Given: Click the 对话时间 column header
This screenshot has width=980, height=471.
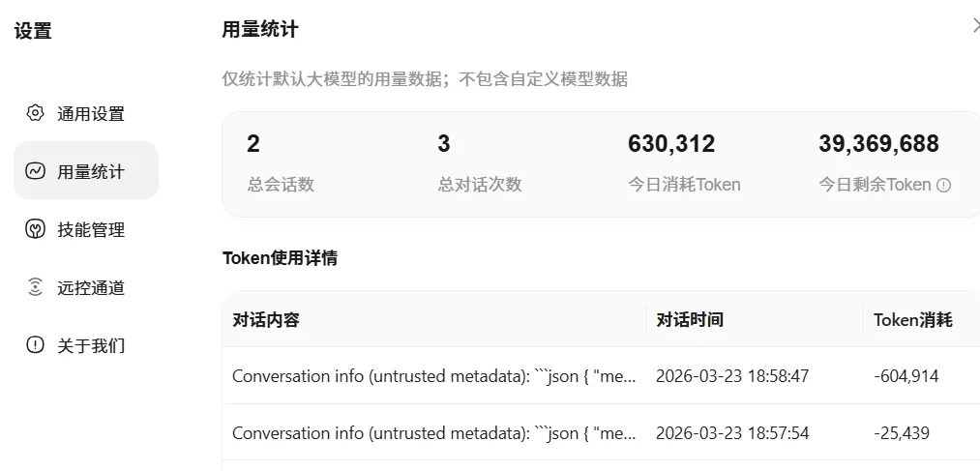Looking at the screenshot, I should (690, 319).
